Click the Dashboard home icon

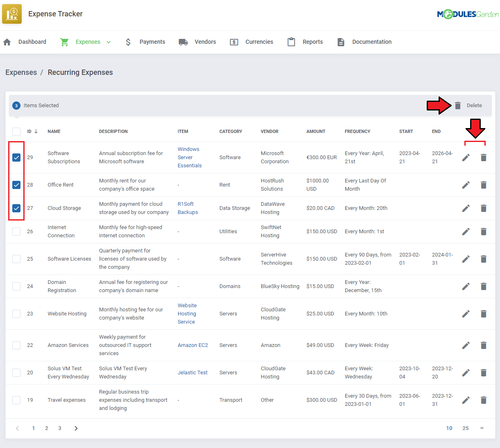[x=7, y=42]
